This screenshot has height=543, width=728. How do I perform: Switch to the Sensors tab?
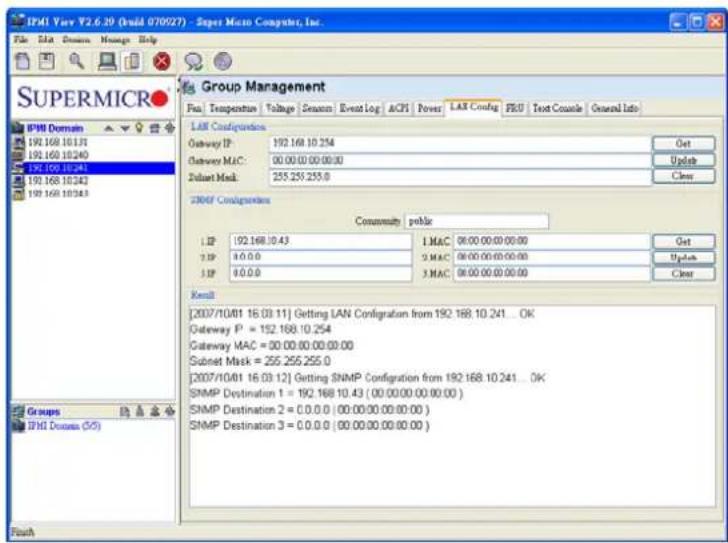click(317, 109)
